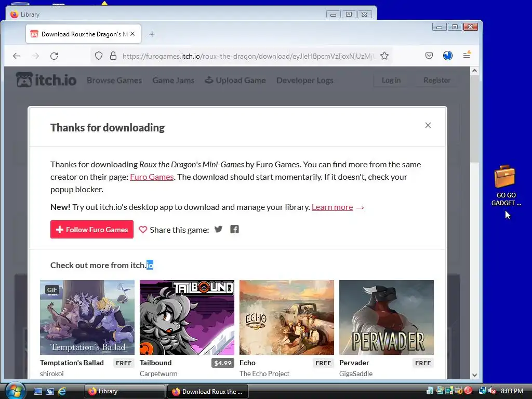Click the Tailbound title link

[x=155, y=363]
